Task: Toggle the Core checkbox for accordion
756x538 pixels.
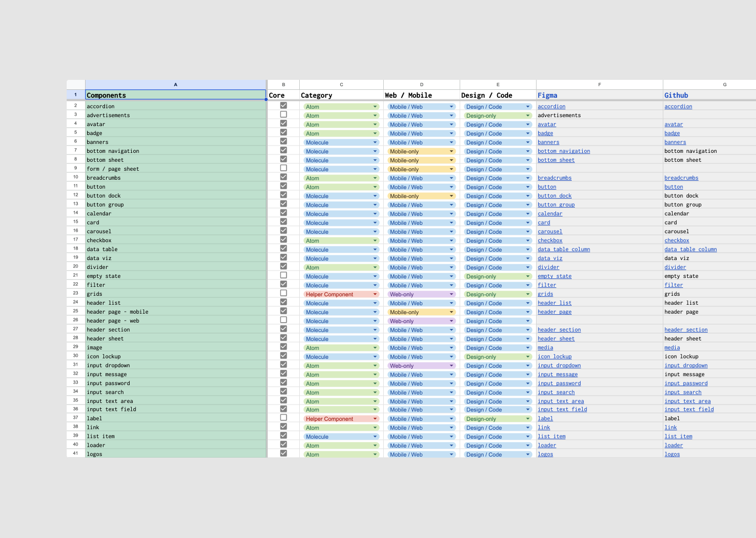Action: (283, 106)
